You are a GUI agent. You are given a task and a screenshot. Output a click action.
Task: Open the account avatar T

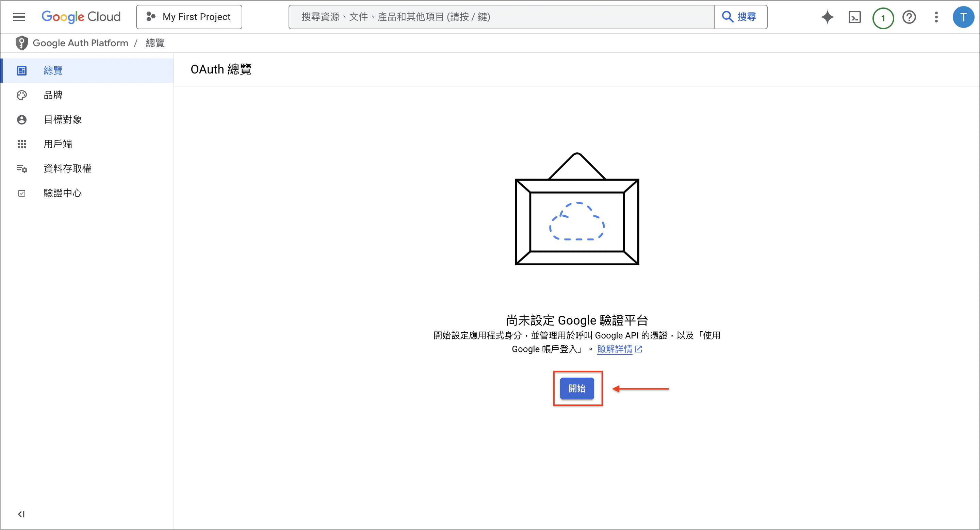coord(963,17)
